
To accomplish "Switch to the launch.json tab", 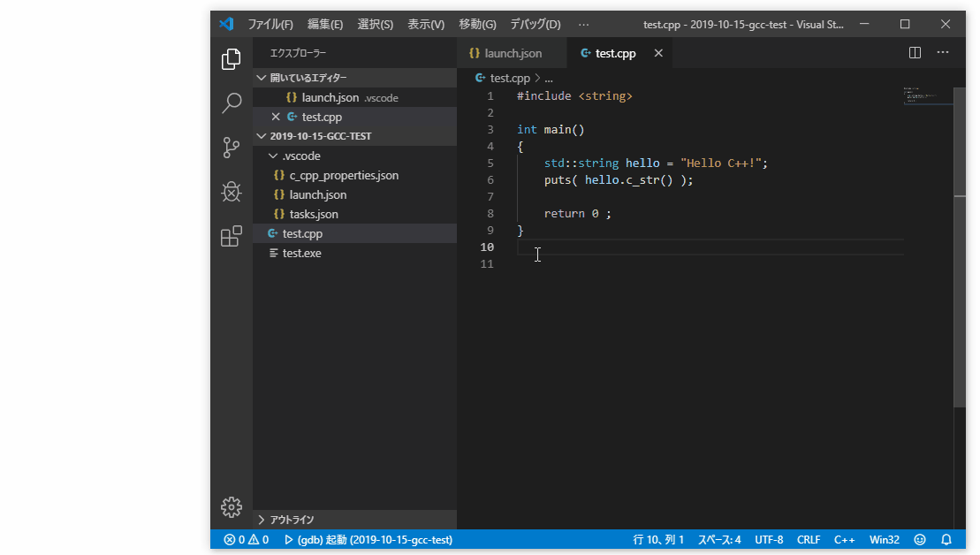I will coord(512,52).
